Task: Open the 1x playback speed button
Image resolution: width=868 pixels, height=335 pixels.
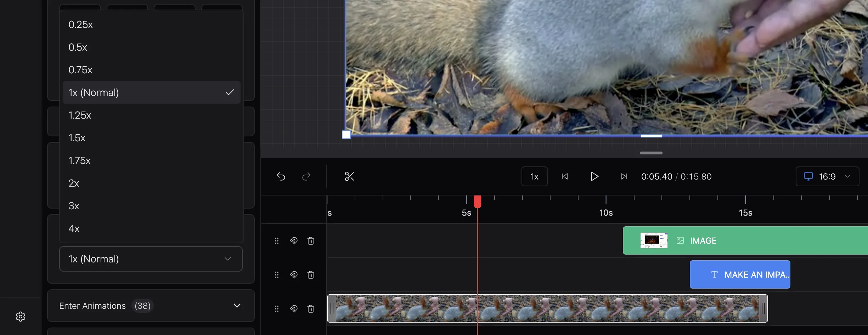Action: [534, 176]
